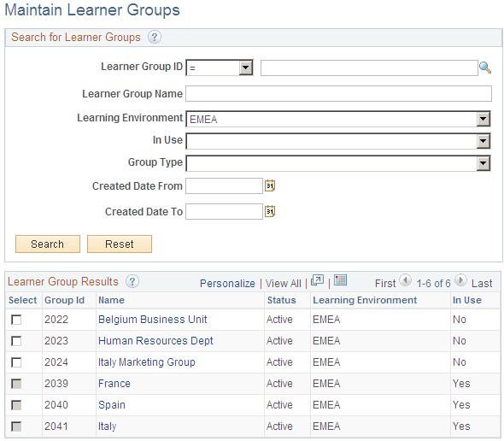
Task: Open Italy learner group link
Action: click(107, 426)
